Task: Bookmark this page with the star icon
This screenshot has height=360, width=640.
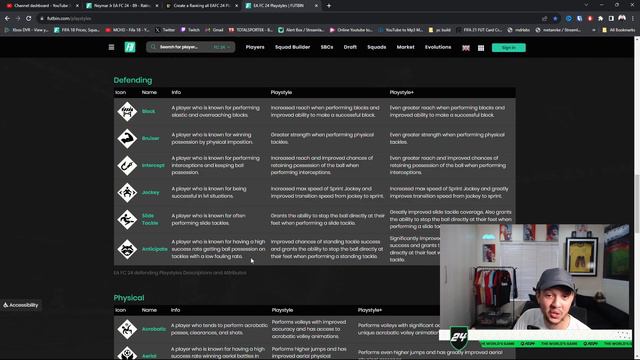Action: [555, 18]
